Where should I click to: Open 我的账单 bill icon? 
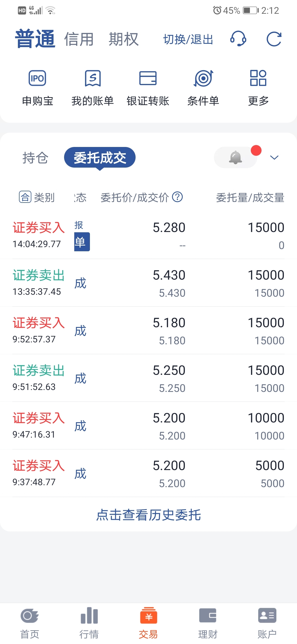coord(93,78)
